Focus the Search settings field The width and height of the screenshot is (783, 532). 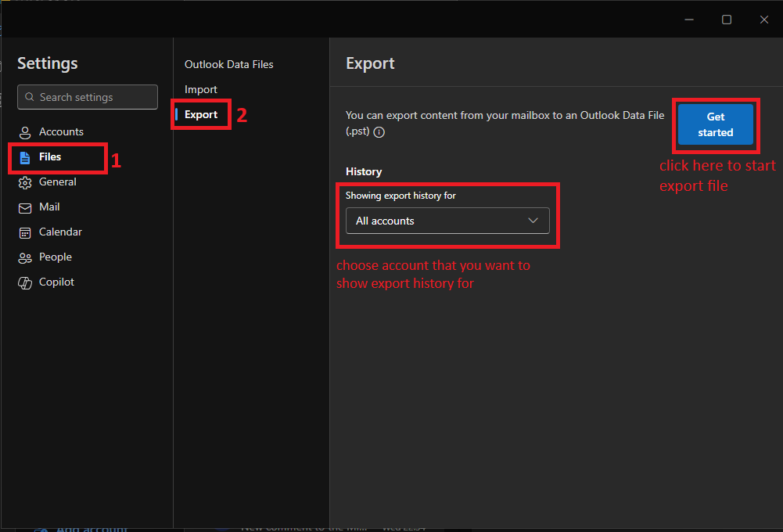88,97
